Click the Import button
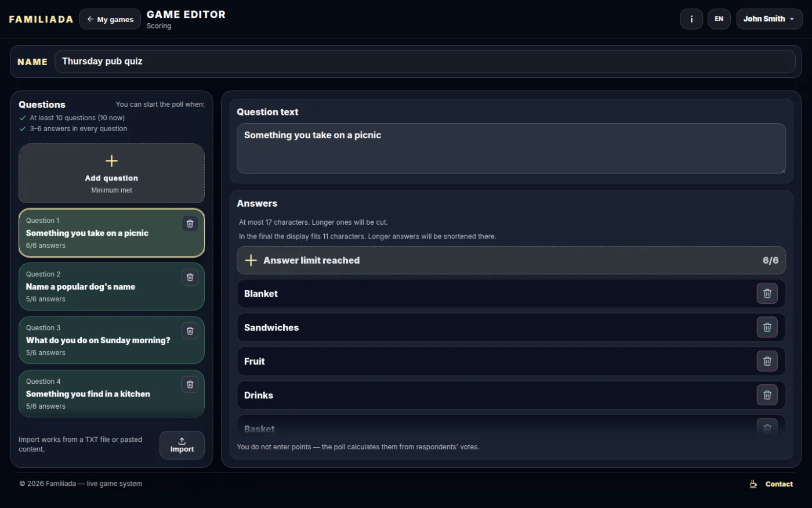The width and height of the screenshot is (812, 508). [x=182, y=445]
